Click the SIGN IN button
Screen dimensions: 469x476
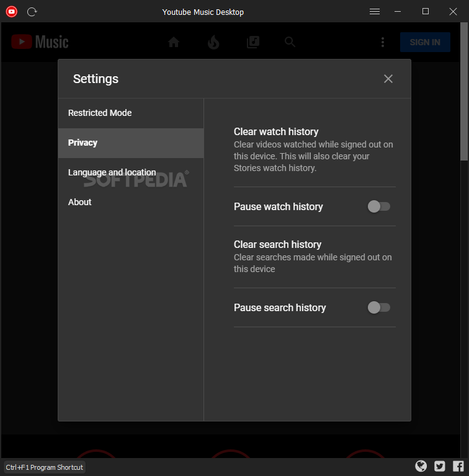coord(425,42)
